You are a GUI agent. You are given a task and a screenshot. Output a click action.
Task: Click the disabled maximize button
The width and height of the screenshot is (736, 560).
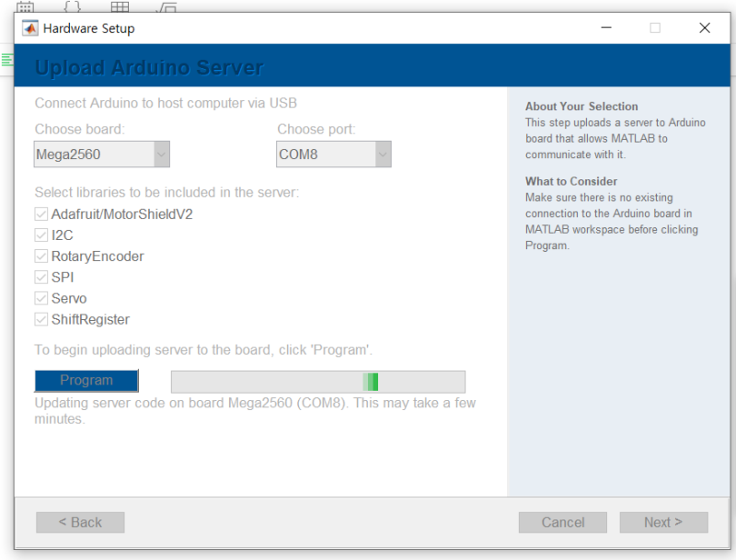pos(655,29)
